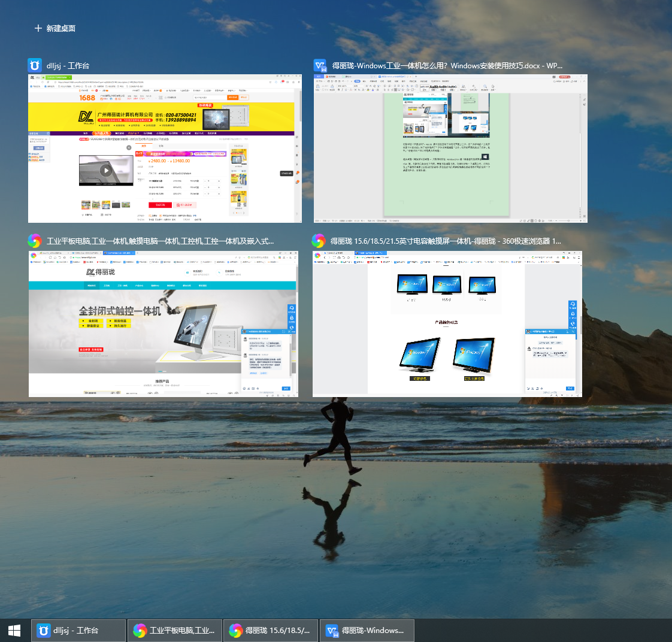This screenshot has height=642, width=672.
Task: Click the dlljsj - 工作台 taskbar button
Action: 78,630
